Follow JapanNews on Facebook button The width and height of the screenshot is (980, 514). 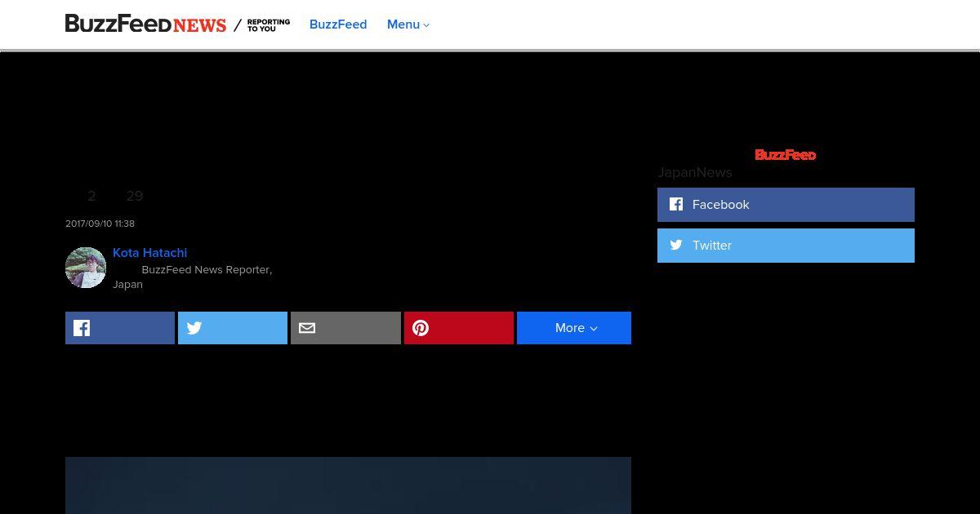[x=786, y=205]
